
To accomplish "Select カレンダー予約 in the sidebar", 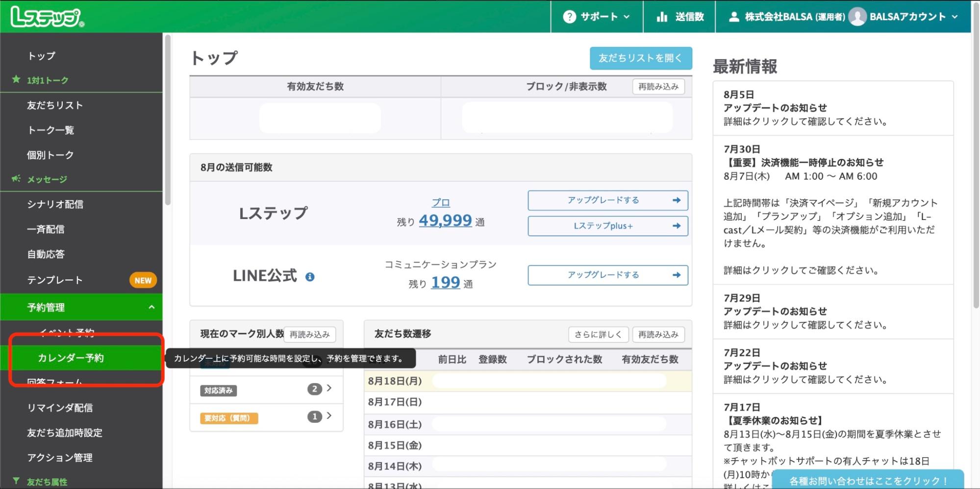I will click(71, 358).
